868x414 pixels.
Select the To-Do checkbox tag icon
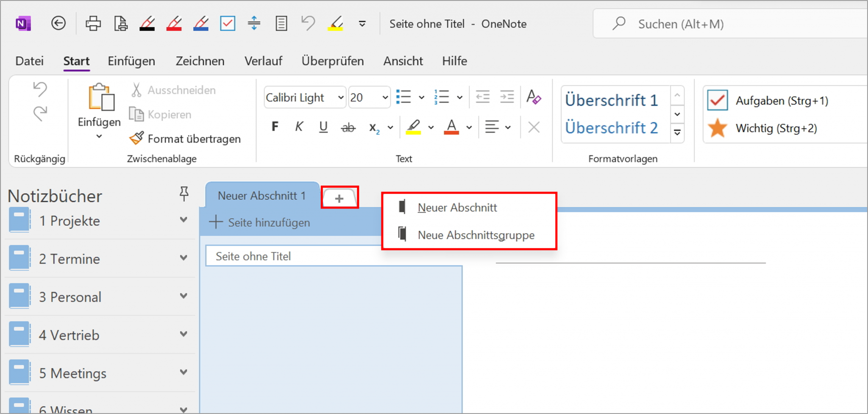pyautogui.click(x=227, y=23)
